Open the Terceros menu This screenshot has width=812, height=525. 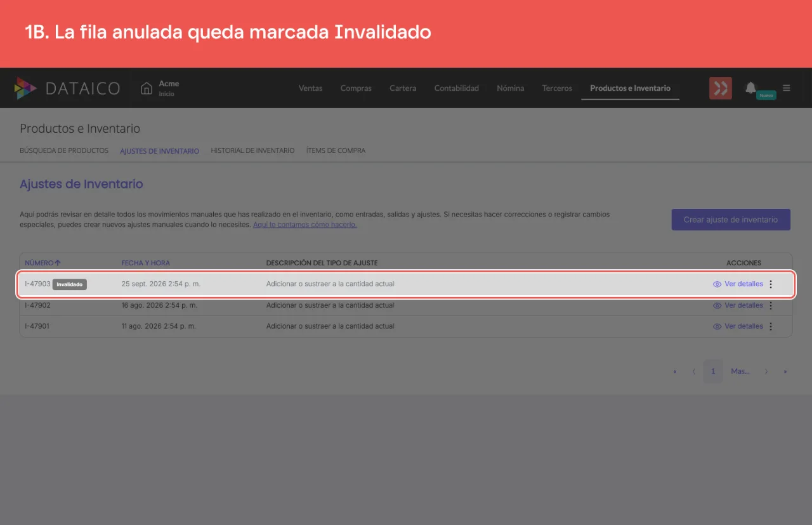557,88
